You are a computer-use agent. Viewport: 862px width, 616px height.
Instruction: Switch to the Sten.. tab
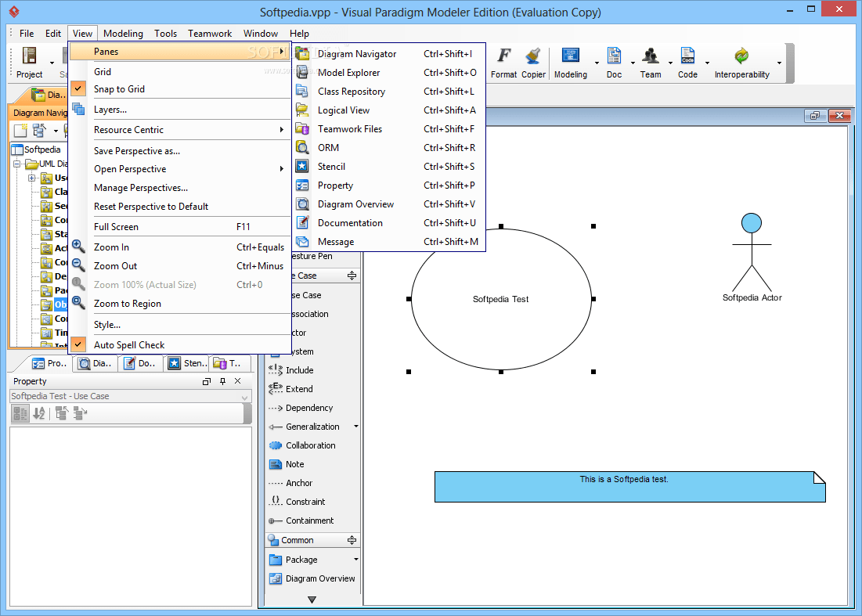pos(187,363)
